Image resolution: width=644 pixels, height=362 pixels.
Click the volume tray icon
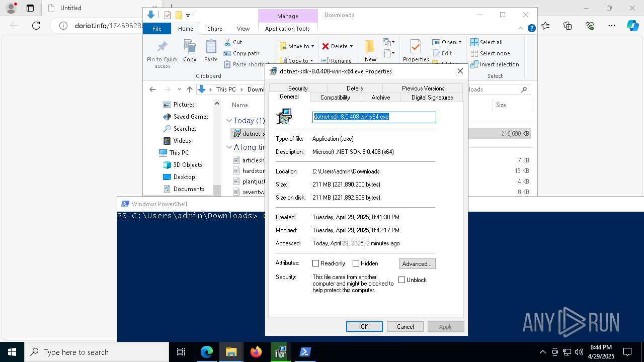pos(579,352)
